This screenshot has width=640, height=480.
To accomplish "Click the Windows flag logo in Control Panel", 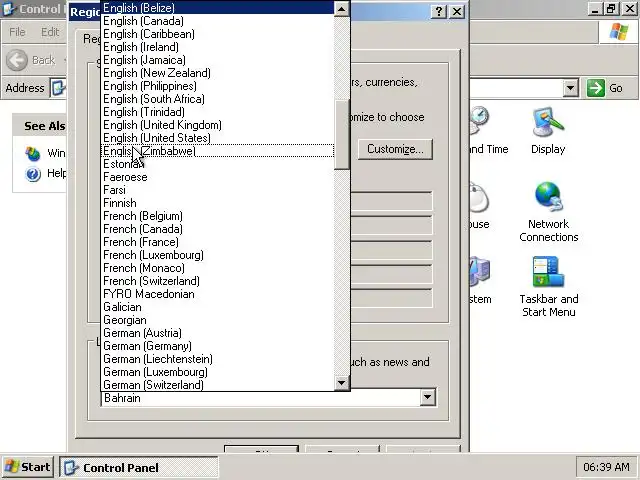I will pyautogui.click(x=619, y=32).
